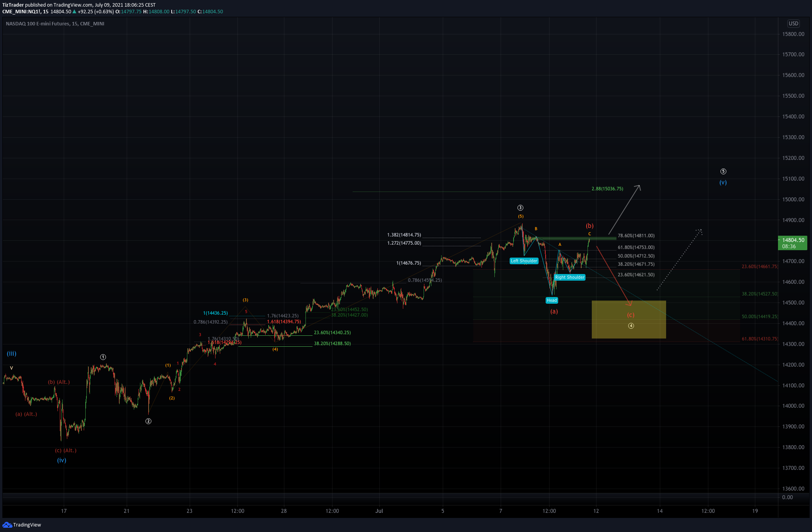812x532 pixels.
Task: Click the TizTrader author name
Action: [x=13, y=5]
